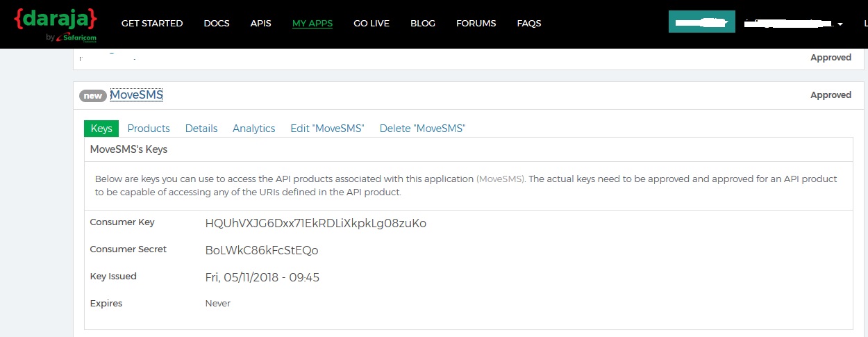Viewport: 868px width, 337px height.
Task: Open the Analytics tab
Action: click(x=254, y=129)
